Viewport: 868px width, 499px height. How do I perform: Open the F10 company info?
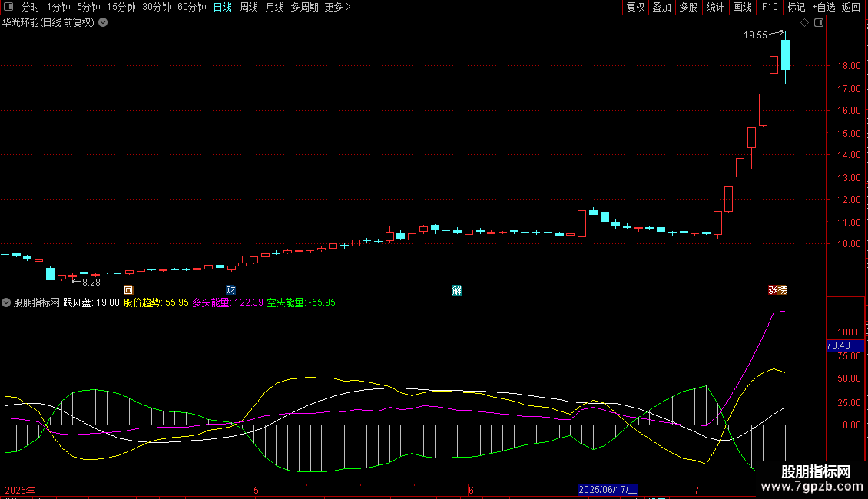pos(769,7)
